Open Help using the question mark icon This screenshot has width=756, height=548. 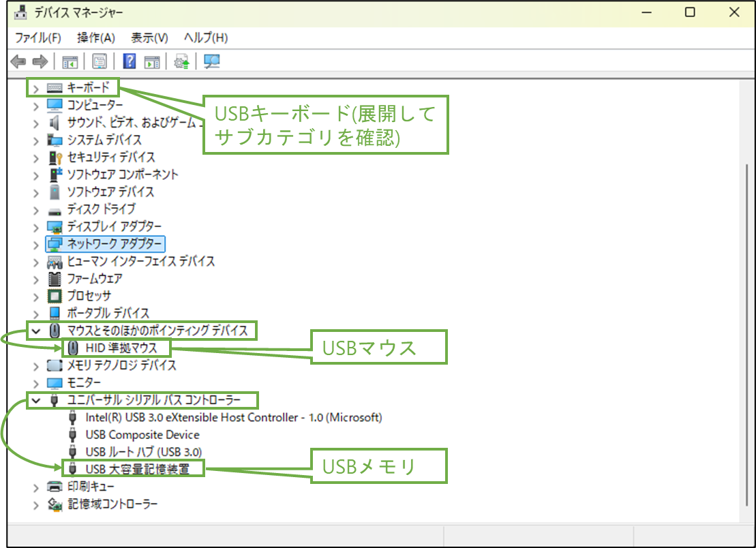[x=128, y=61]
